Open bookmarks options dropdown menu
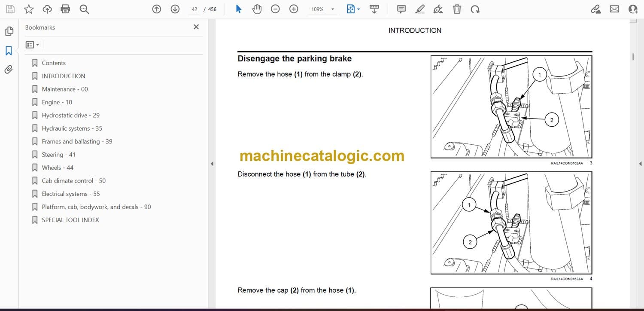 [x=32, y=45]
